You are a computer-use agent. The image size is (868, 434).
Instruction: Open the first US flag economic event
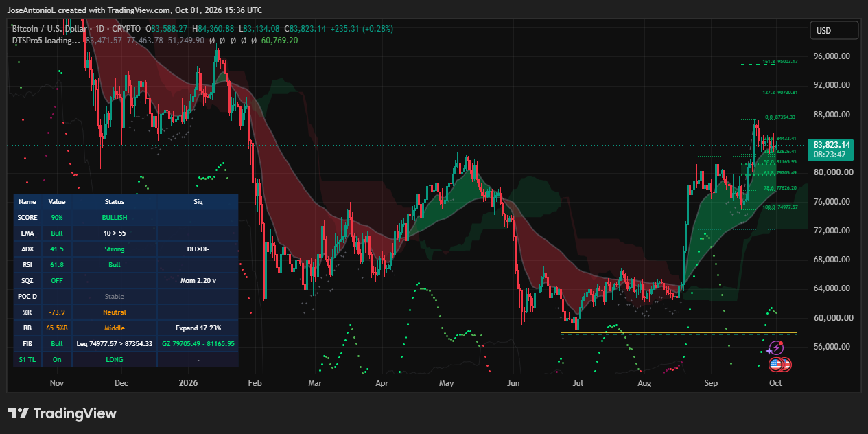(x=776, y=365)
